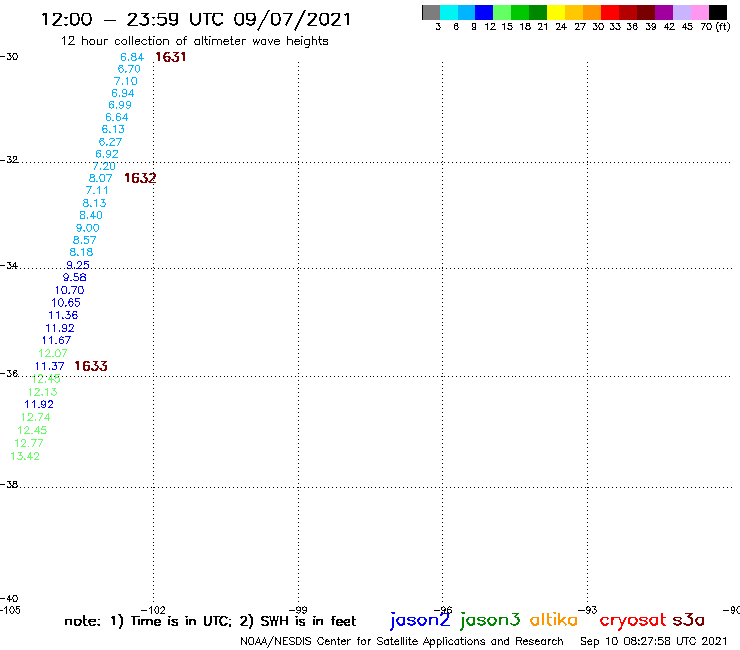Click the wave height value 7.20

104,166
